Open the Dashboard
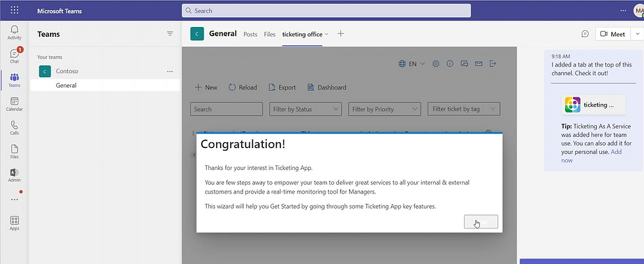644x264 pixels. pos(327,87)
